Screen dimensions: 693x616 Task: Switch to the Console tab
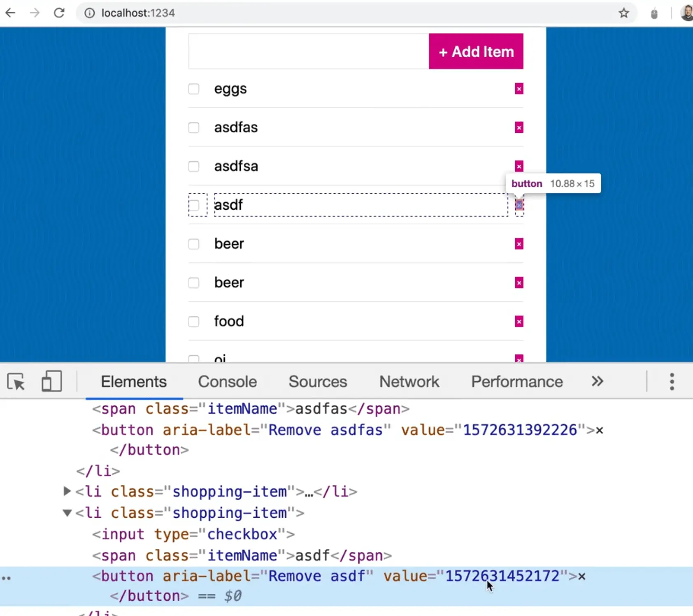(227, 382)
